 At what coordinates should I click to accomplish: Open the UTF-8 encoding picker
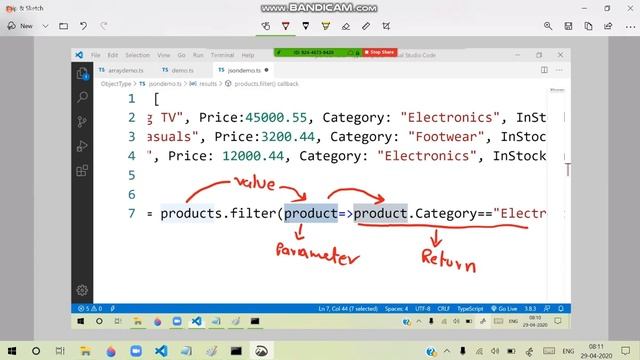pos(422,309)
